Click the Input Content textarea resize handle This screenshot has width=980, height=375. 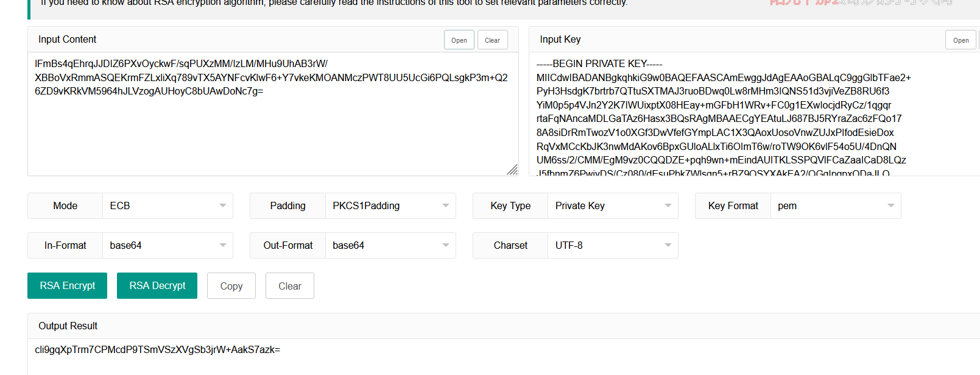click(x=512, y=170)
